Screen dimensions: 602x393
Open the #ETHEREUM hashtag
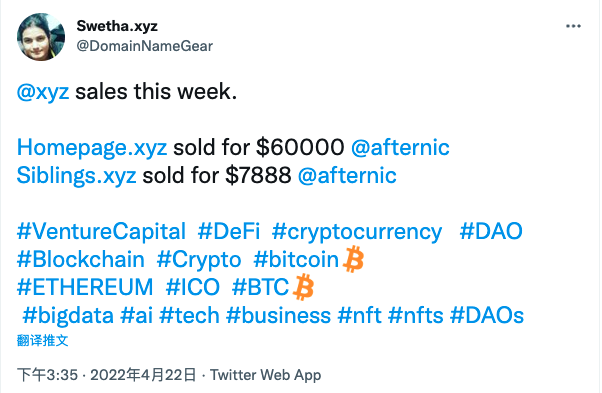(x=85, y=287)
